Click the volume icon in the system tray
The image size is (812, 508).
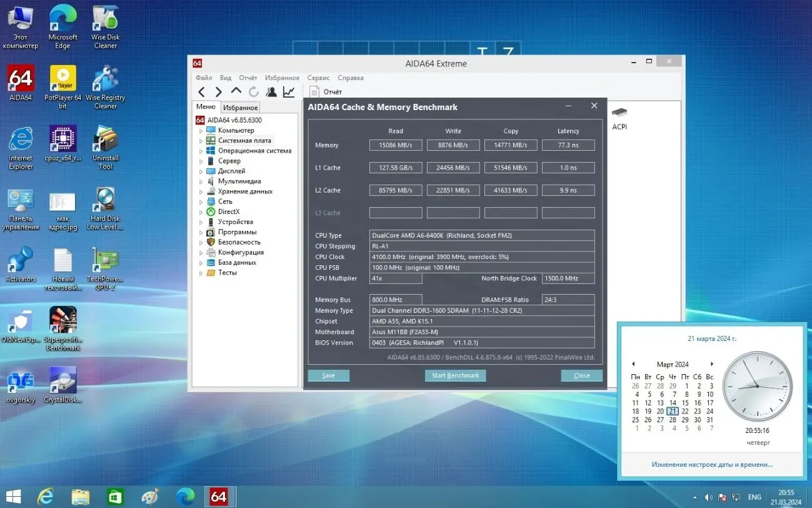coord(708,497)
